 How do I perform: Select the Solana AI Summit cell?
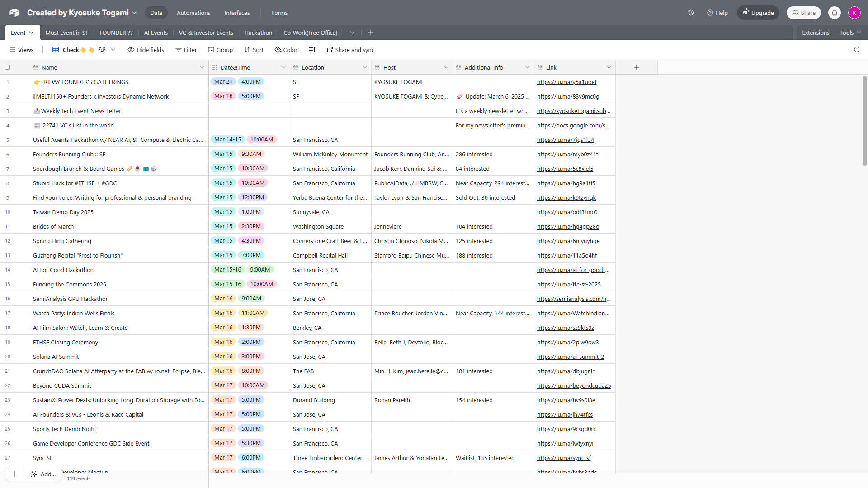(118, 357)
